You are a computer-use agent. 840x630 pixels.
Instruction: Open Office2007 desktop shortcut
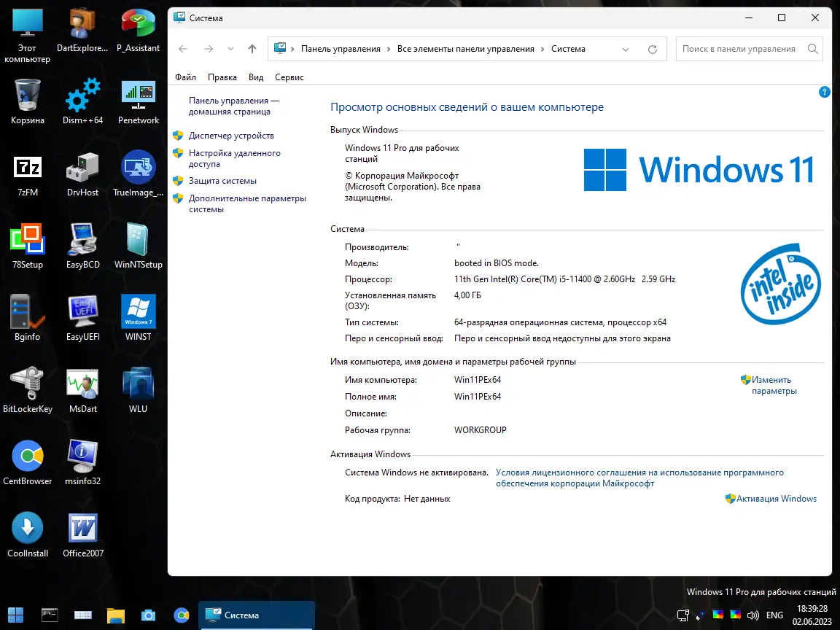82,535
